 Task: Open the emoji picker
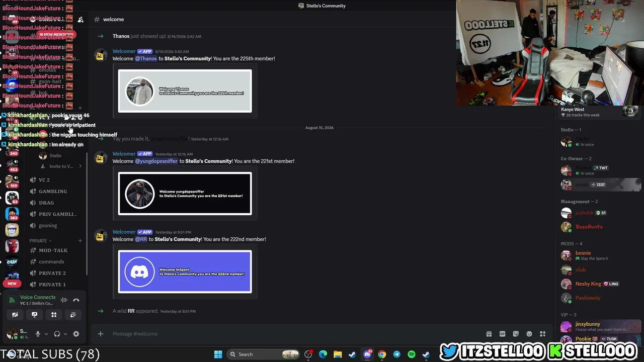click(529, 334)
